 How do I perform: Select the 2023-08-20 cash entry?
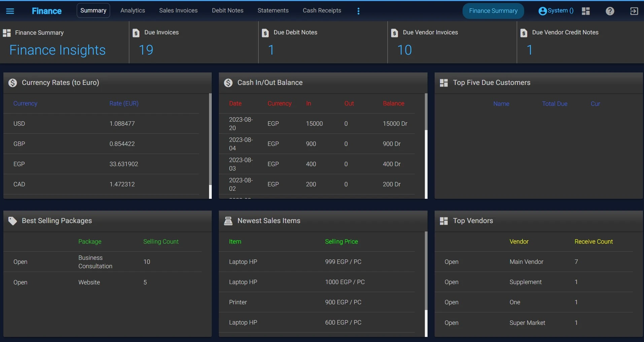[317, 124]
